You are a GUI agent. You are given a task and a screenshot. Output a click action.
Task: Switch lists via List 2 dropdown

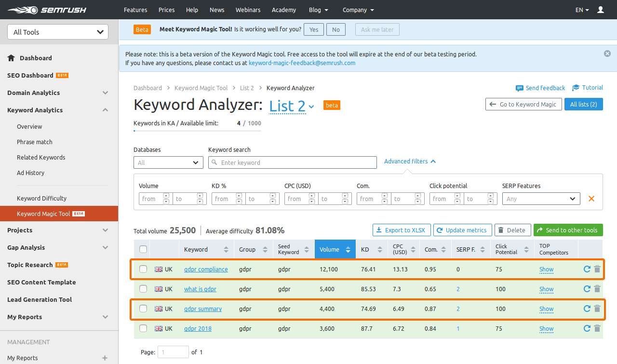tap(292, 106)
